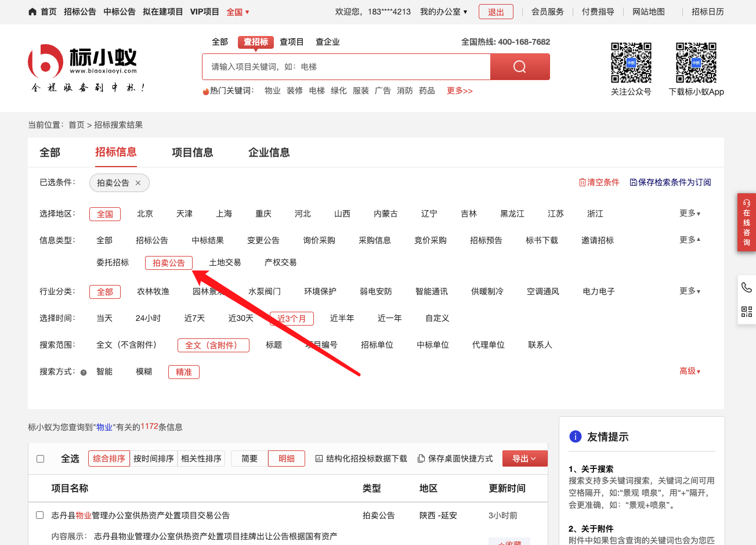Remove the 拍卖公告 filter tag
756x545 pixels.
coord(138,183)
